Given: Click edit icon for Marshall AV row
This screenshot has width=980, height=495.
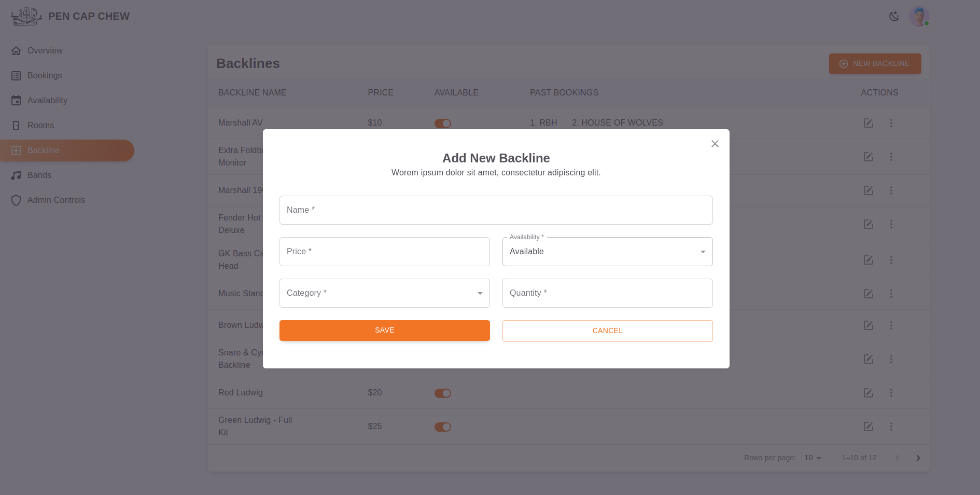Looking at the screenshot, I should (868, 123).
